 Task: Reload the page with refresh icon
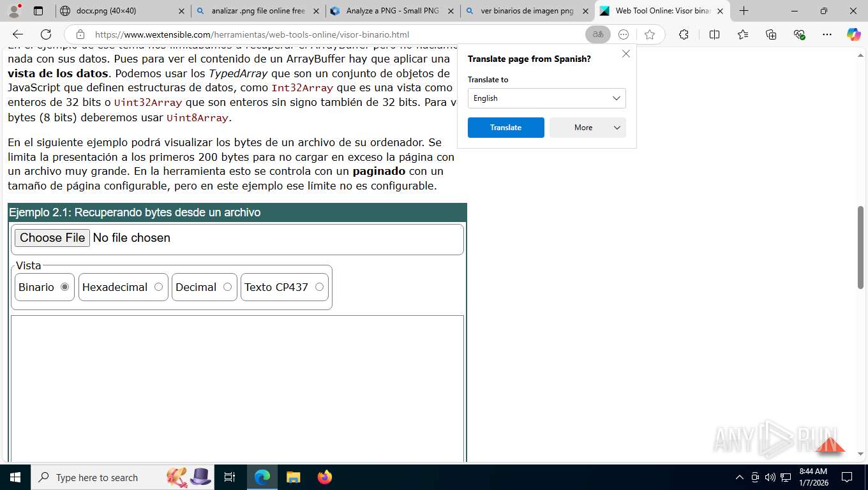tap(46, 34)
